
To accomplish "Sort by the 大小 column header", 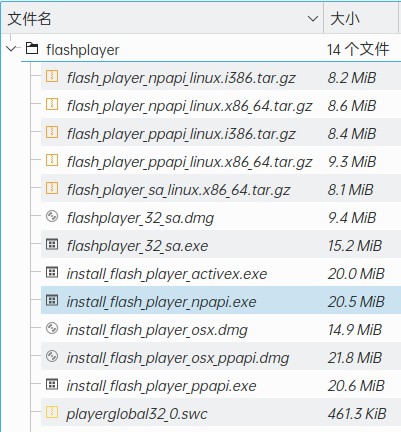I will [x=362, y=19].
